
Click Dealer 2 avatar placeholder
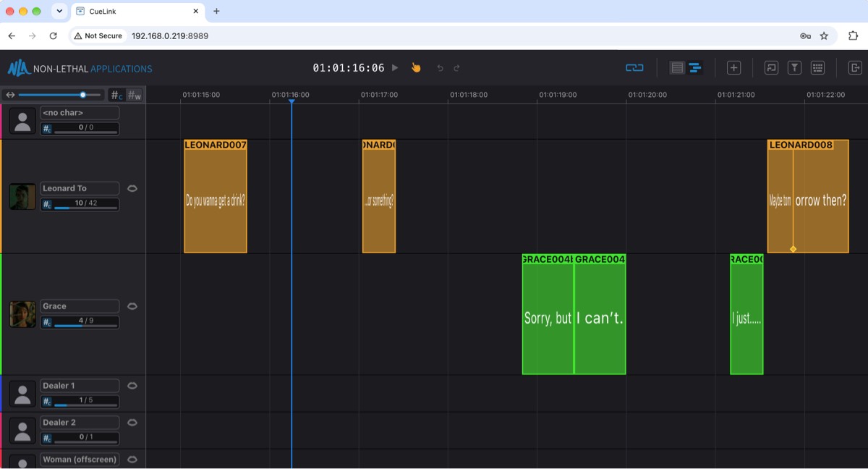pos(22,431)
